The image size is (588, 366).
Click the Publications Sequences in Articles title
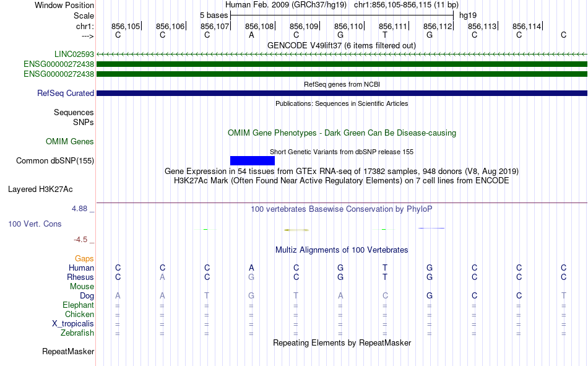[342, 103]
